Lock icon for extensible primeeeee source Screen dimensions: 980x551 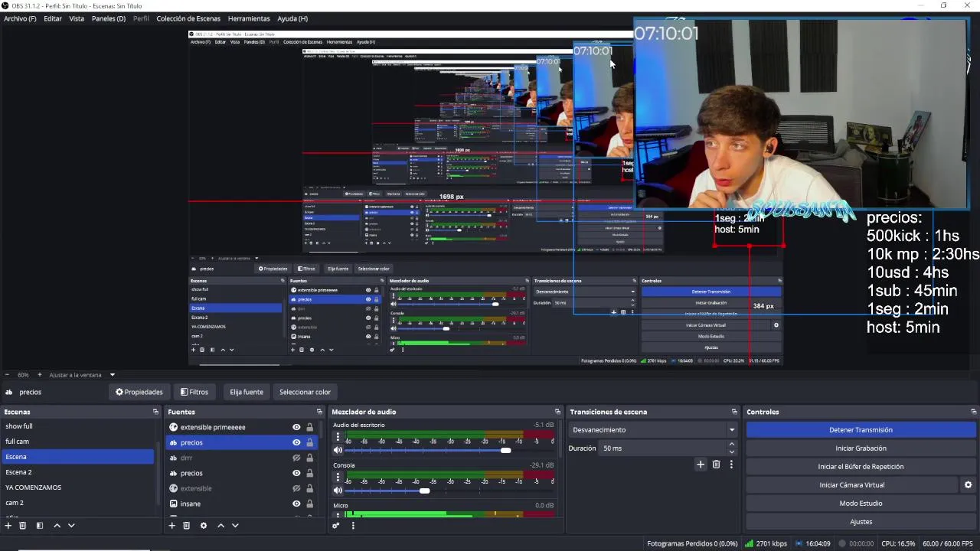pyautogui.click(x=309, y=427)
